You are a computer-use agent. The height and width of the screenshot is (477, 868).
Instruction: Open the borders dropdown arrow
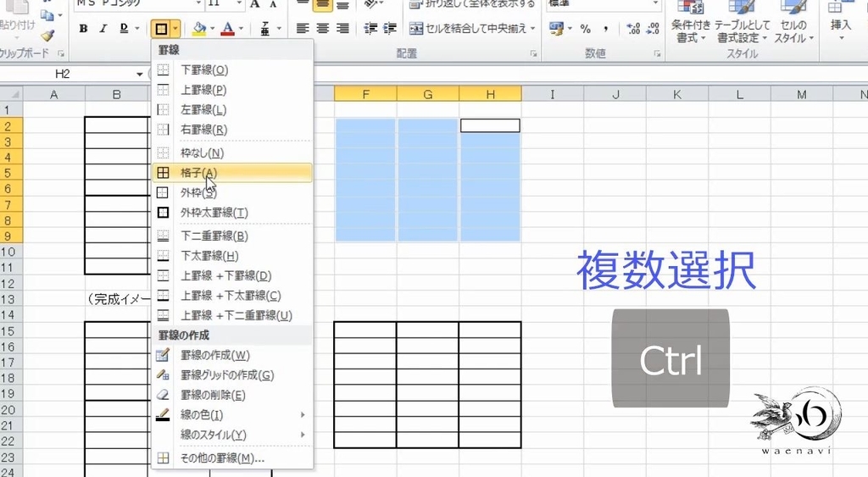(x=175, y=28)
